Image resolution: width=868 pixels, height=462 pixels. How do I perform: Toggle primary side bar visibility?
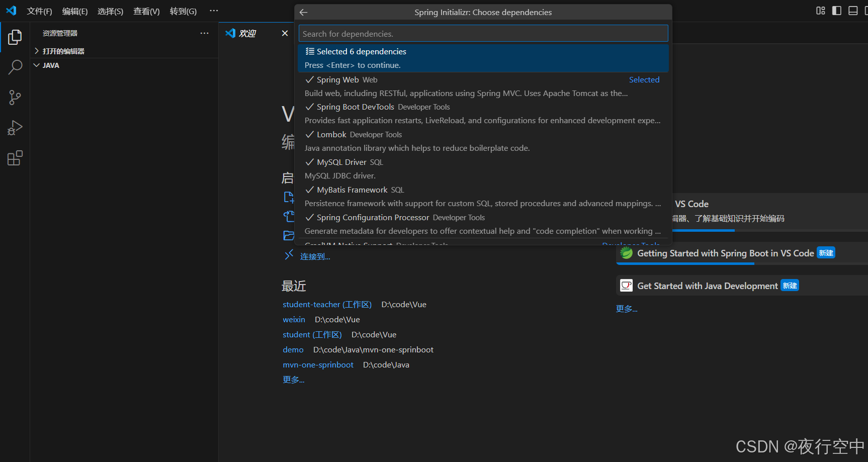(x=837, y=11)
